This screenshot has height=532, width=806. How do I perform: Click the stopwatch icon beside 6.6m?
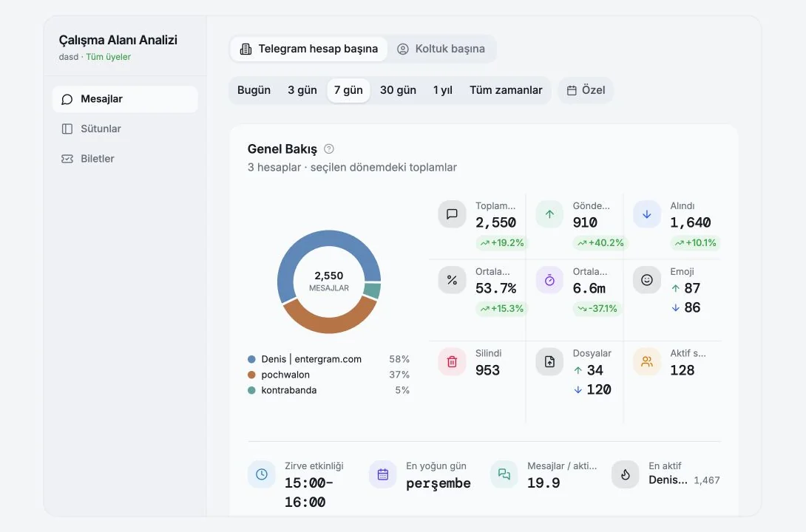coord(549,280)
